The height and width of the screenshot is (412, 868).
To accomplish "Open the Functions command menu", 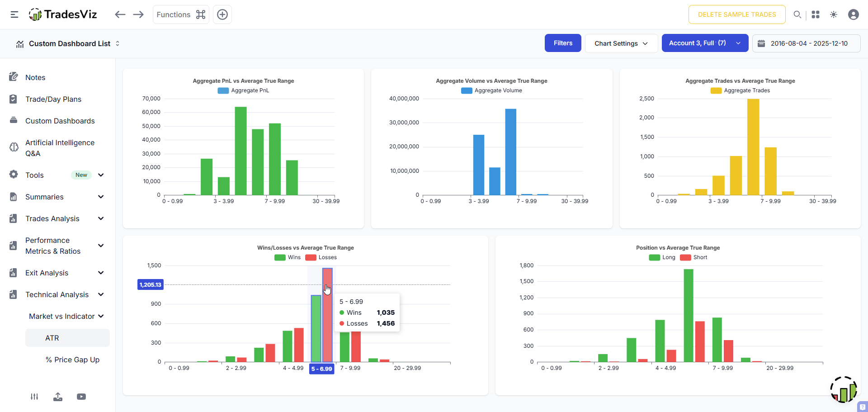I will point(181,14).
